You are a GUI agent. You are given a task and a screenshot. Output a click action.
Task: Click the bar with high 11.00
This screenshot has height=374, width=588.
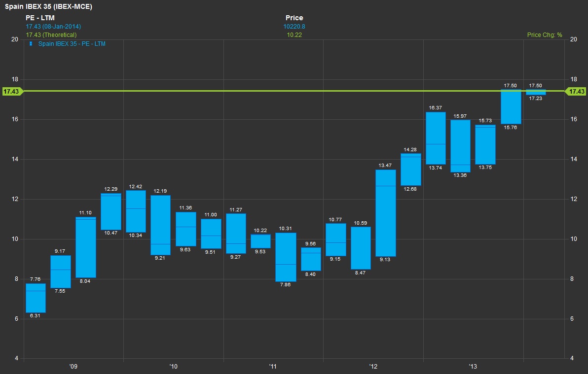(x=211, y=234)
